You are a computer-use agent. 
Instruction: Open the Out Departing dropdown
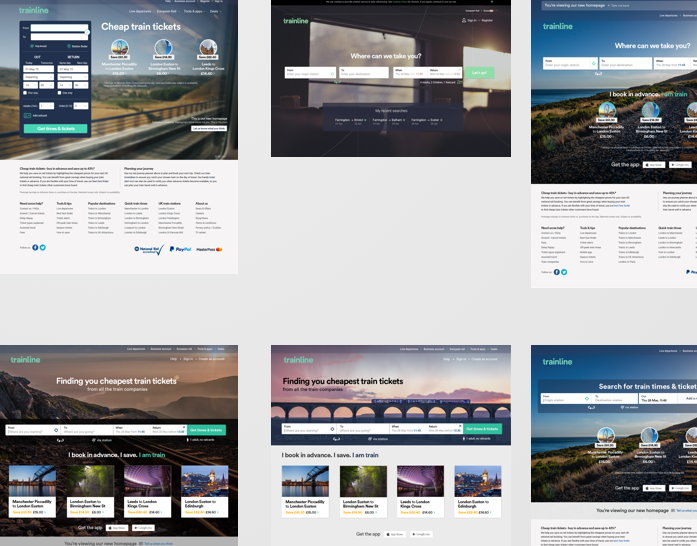point(39,77)
